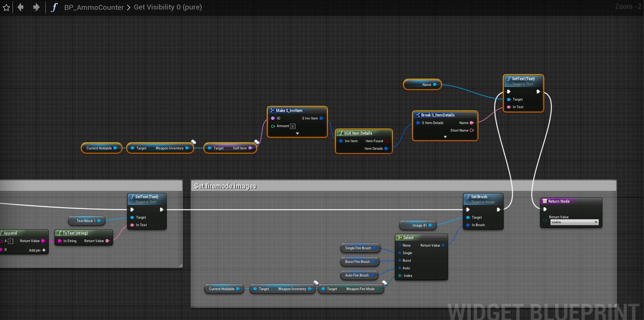Open BP_AmmoCounter in the breadcrumb
This screenshot has height=320, width=644.
(94, 7)
